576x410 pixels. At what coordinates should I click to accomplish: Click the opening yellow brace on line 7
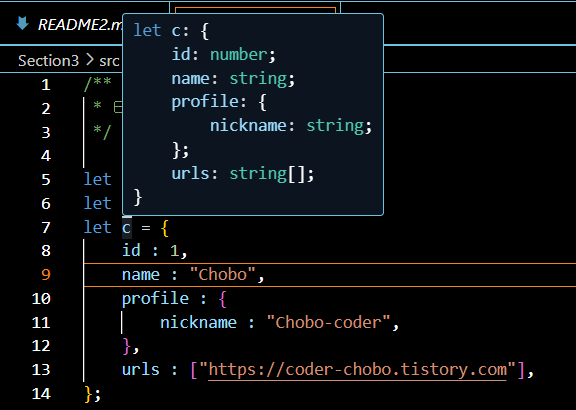pos(165,228)
